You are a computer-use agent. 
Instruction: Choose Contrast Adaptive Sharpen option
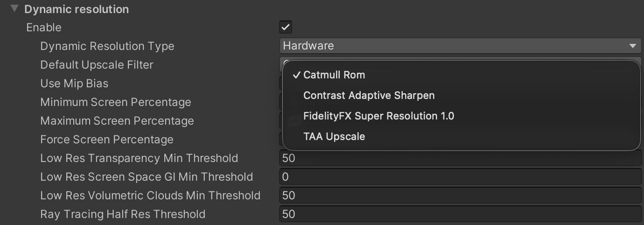(369, 96)
